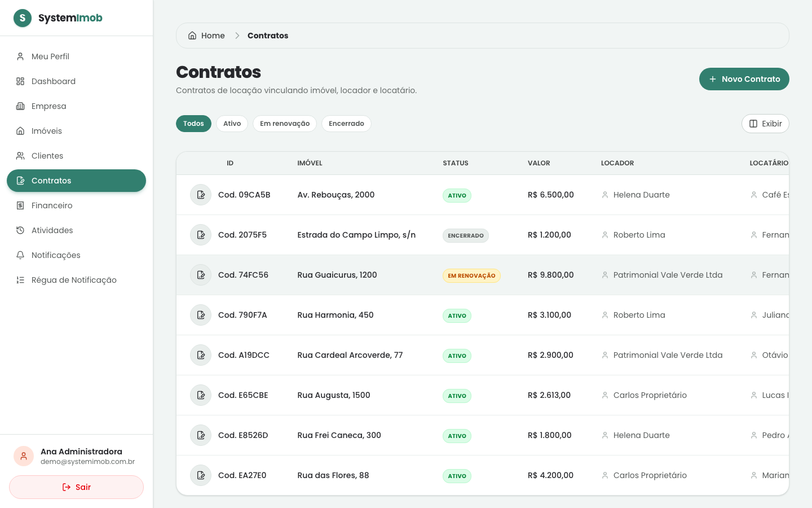Select the Todos filter tab
Viewport: 812px width, 508px height.
193,124
